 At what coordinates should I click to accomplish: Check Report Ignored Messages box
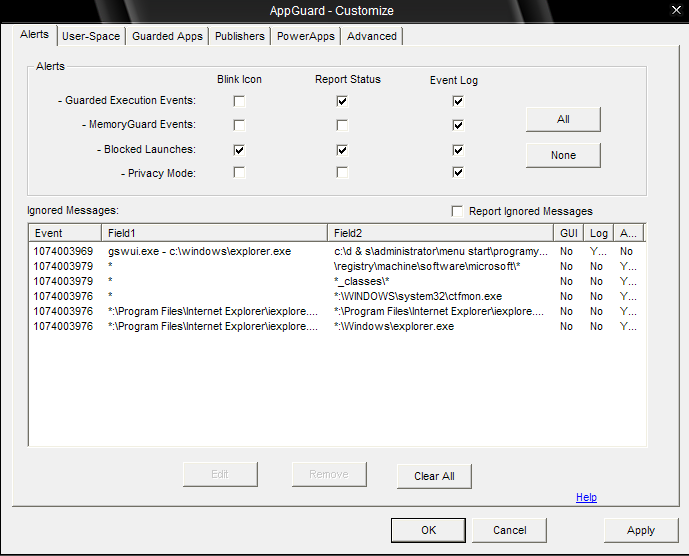[457, 211]
